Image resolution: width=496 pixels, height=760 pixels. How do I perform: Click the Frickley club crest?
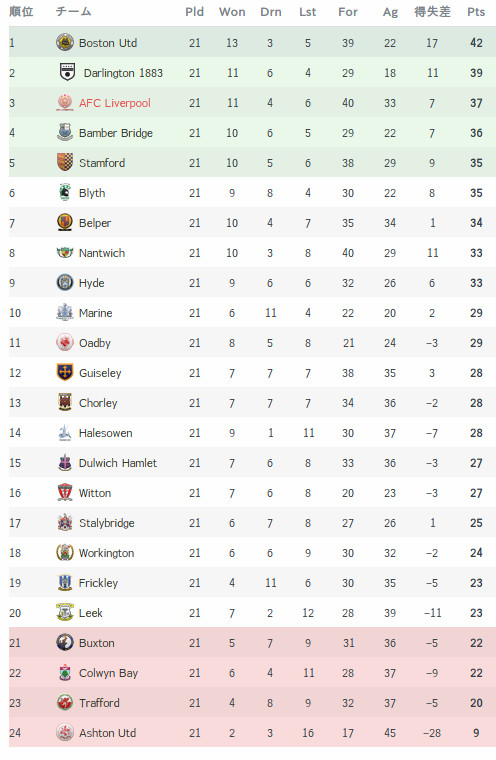pos(64,583)
